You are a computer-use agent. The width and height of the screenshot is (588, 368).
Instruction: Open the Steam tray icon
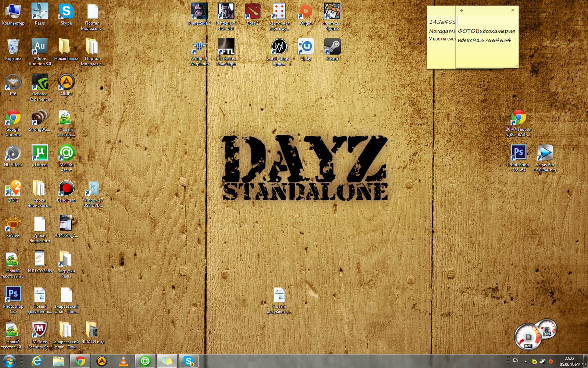click(x=542, y=361)
